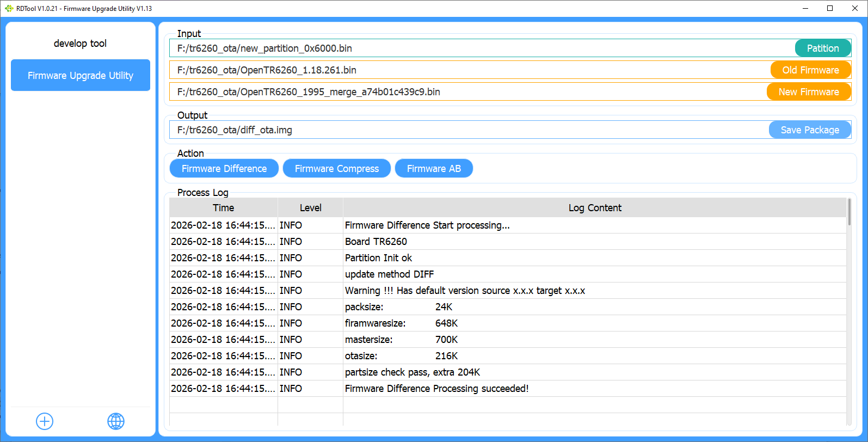868x442 pixels.
Task: Click the Time column header
Action: 224,207
